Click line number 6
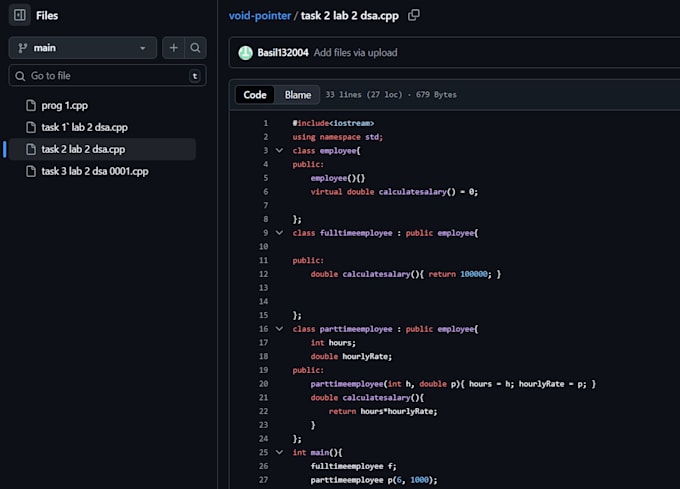Image resolution: width=680 pixels, height=489 pixels. pos(265,192)
